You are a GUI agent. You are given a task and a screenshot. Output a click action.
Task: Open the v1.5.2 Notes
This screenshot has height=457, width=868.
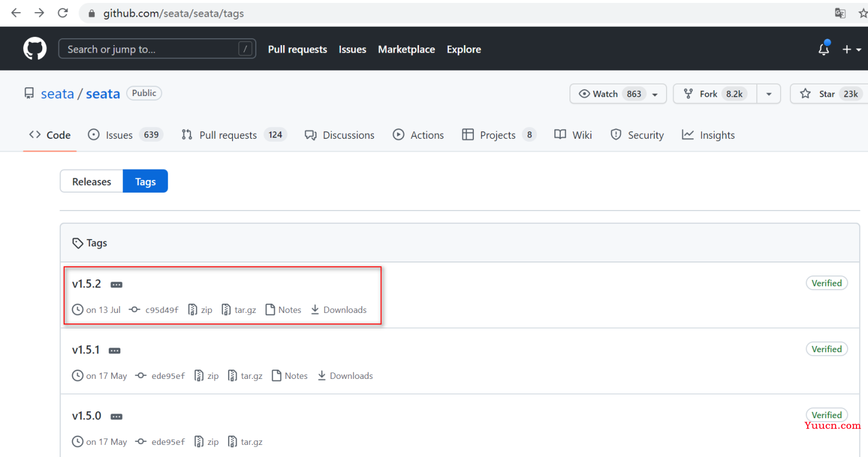coord(284,310)
